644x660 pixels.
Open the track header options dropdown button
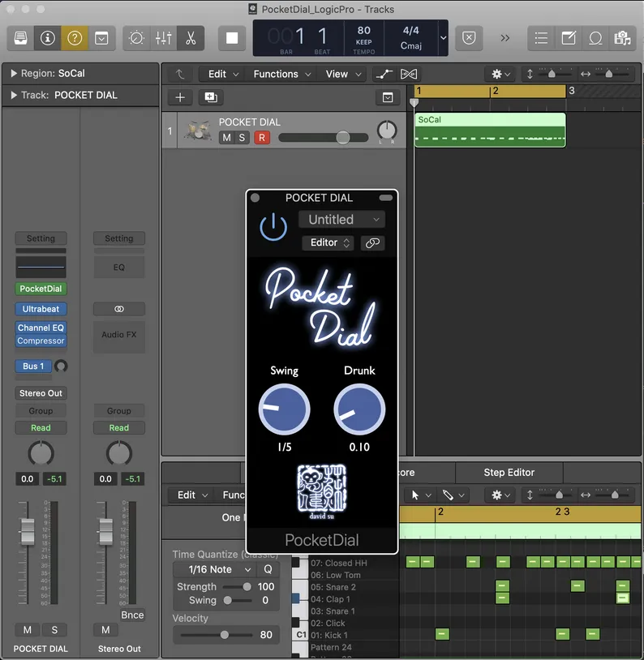click(x=388, y=97)
